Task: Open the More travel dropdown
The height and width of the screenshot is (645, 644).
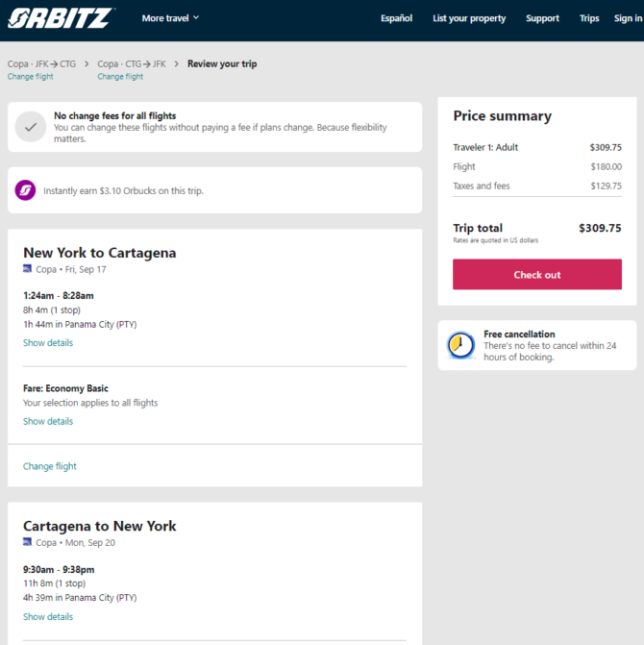Action: pos(170,18)
